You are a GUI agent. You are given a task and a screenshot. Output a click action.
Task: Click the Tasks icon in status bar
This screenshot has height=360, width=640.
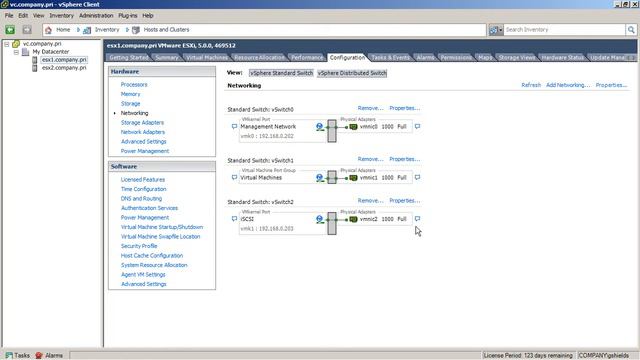[x=9, y=356]
